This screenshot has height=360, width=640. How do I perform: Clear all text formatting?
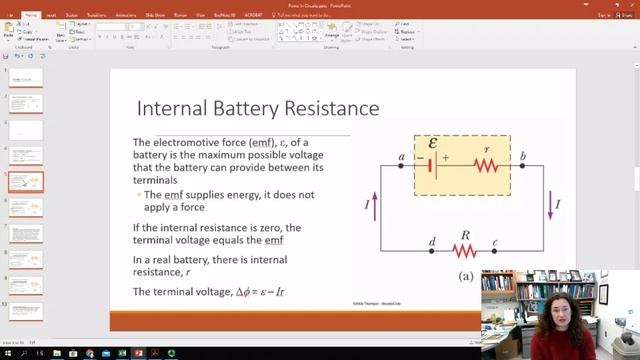coord(166,27)
